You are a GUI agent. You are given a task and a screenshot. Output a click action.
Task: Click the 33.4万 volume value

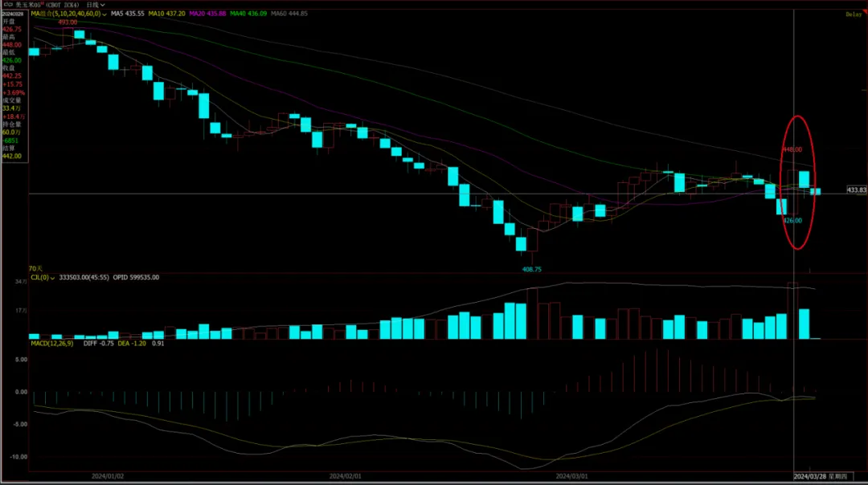click(11, 108)
